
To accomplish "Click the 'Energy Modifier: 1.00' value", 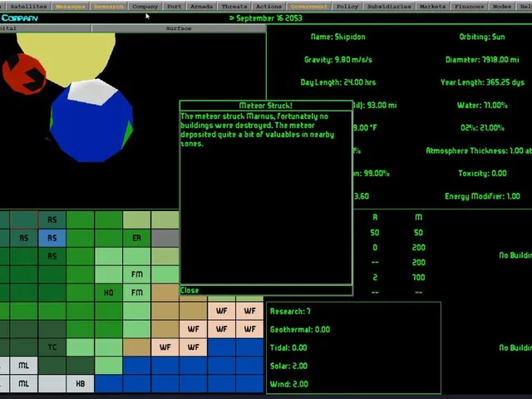I will coord(482,196).
